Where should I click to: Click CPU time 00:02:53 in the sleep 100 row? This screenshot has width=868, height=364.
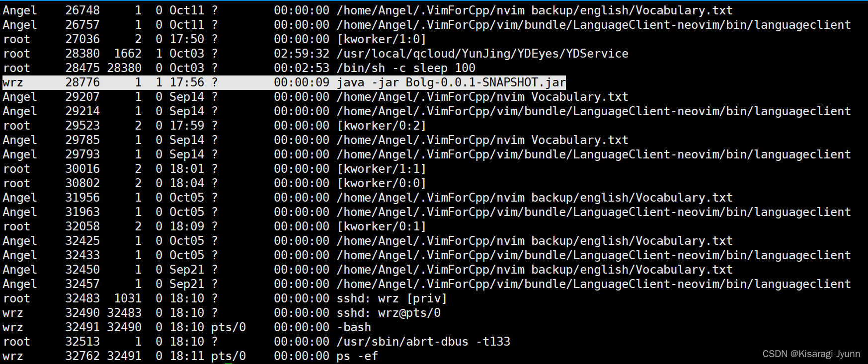click(302, 68)
